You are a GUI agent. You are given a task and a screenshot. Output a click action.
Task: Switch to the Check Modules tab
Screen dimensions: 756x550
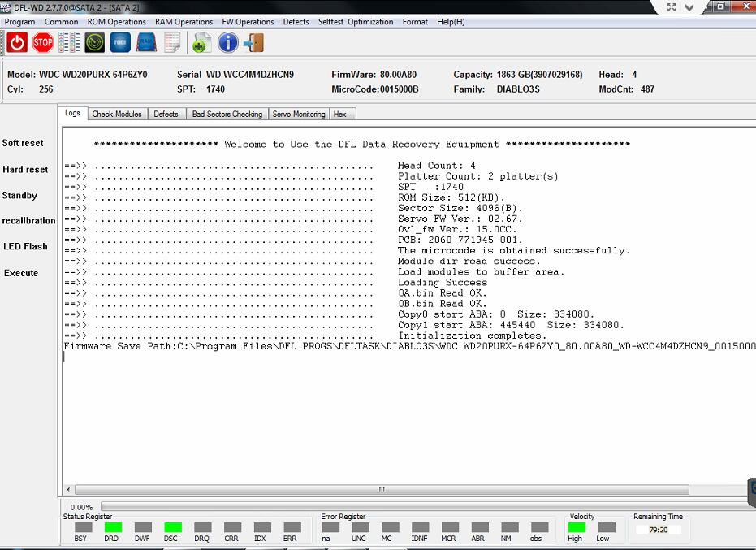point(117,114)
